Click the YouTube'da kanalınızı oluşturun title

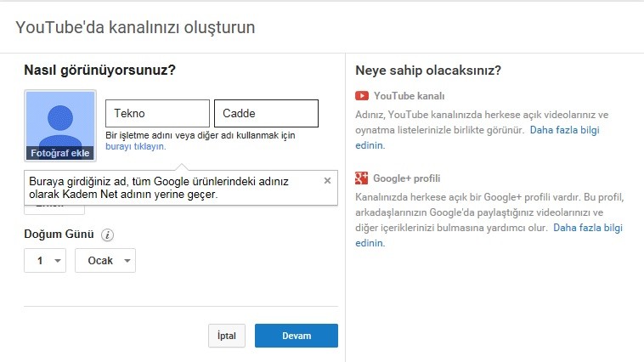tap(136, 27)
